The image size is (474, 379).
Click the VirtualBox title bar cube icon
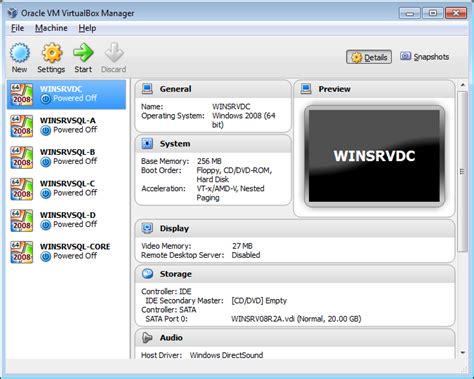tap(13, 13)
